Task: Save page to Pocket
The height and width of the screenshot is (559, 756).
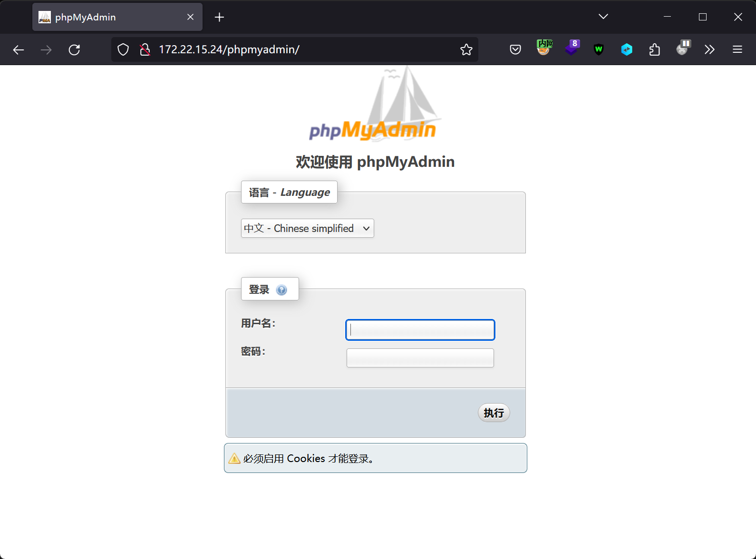Action: (515, 49)
